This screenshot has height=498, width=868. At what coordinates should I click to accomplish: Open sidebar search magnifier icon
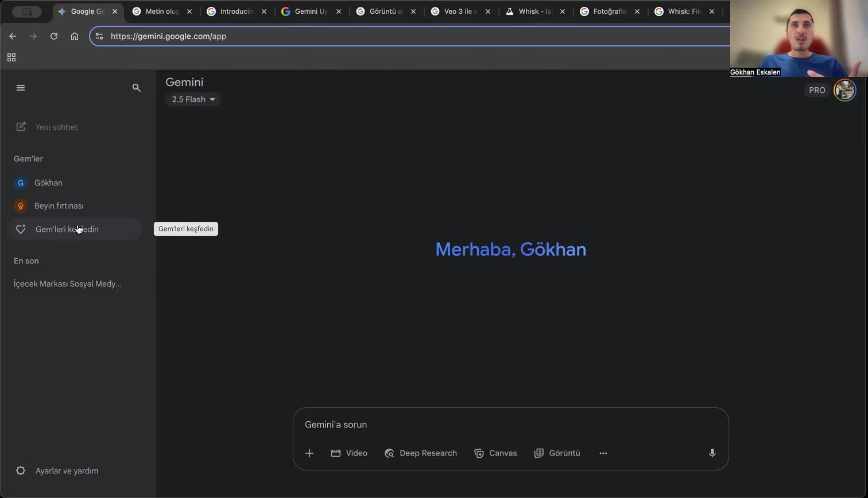point(136,88)
